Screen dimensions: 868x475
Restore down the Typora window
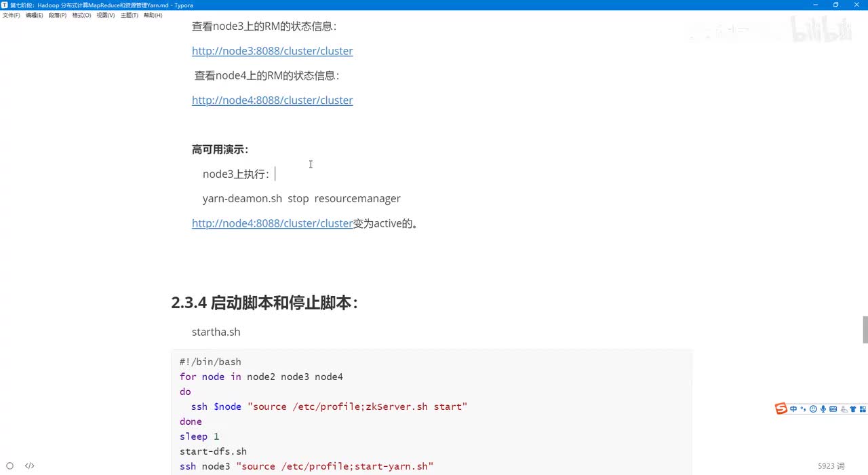click(x=836, y=5)
